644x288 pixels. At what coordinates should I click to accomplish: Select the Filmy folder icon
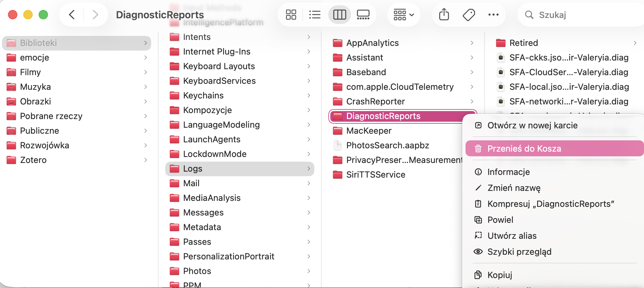tap(11, 72)
